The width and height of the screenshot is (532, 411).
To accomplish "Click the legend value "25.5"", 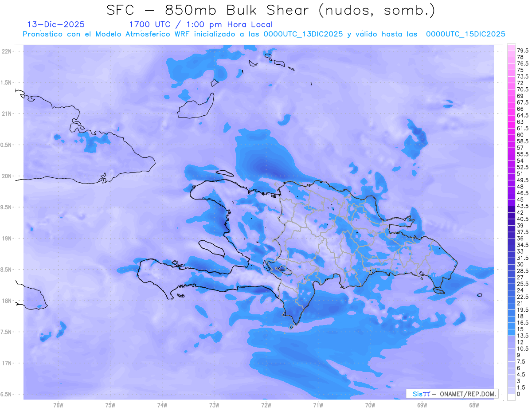I will (x=523, y=284).
